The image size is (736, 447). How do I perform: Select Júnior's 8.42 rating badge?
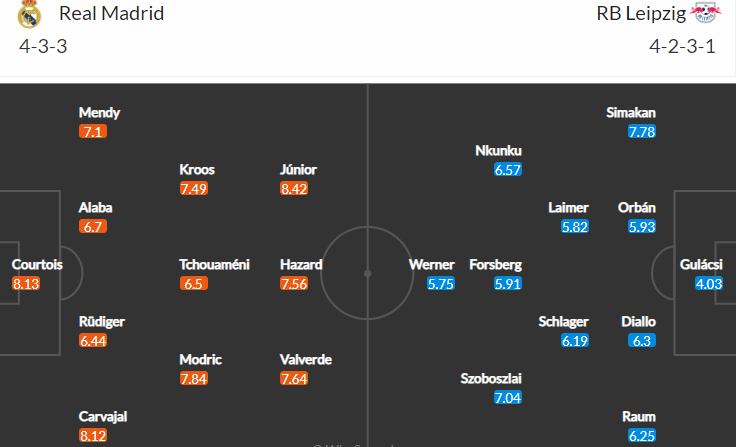294,189
